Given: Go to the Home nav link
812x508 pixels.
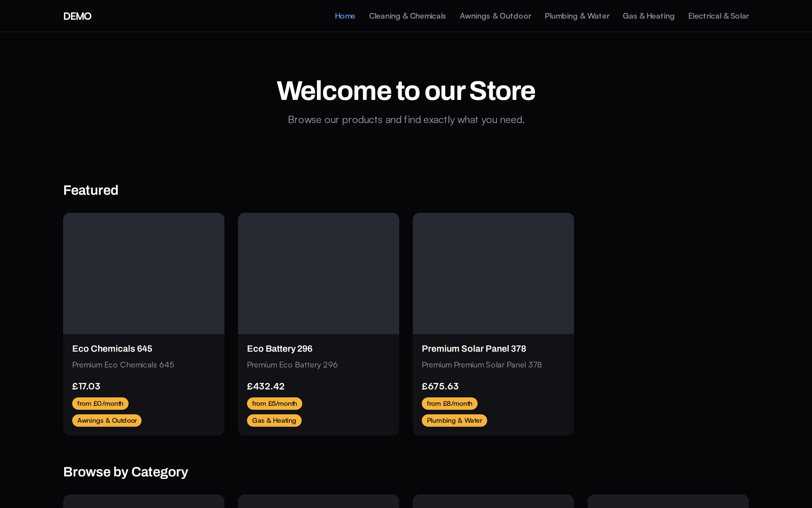Looking at the screenshot, I should tap(345, 16).
